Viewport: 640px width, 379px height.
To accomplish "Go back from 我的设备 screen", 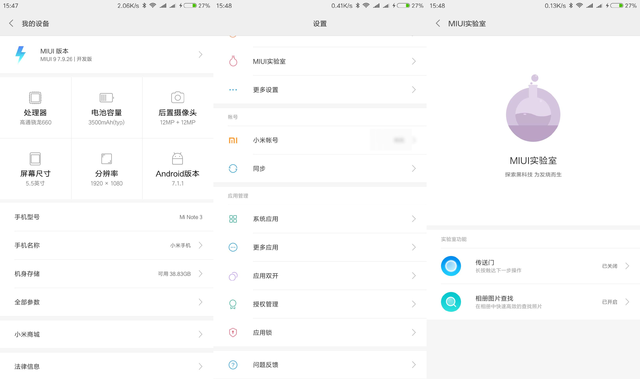I will (x=11, y=24).
